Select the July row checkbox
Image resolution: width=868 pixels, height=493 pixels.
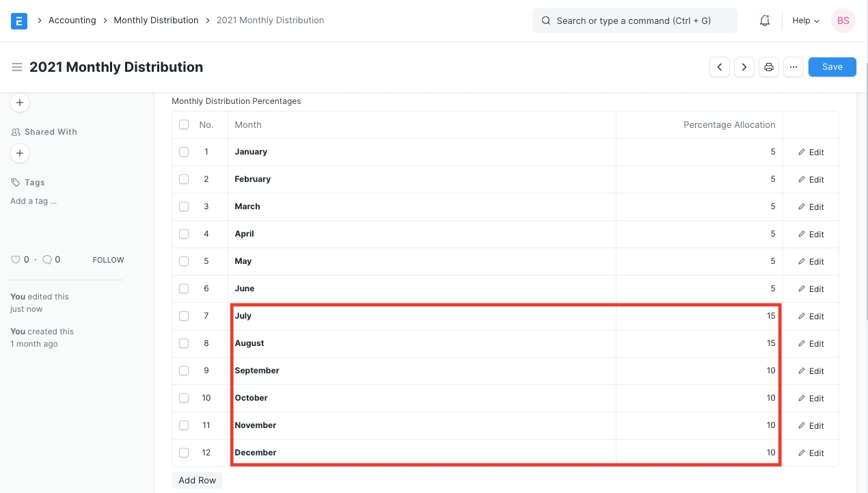pos(184,316)
